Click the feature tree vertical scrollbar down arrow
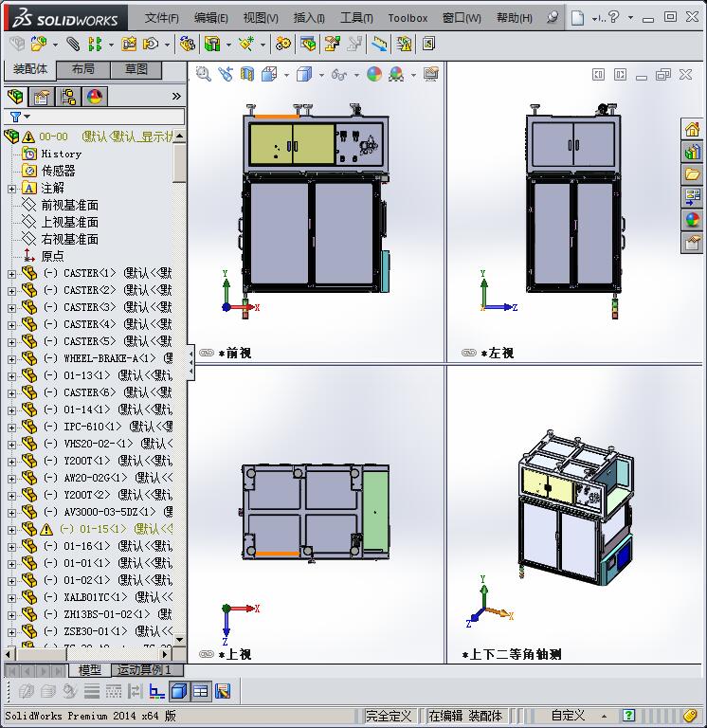Image resolution: width=707 pixels, height=728 pixels. pyautogui.click(x=179, y=639)
